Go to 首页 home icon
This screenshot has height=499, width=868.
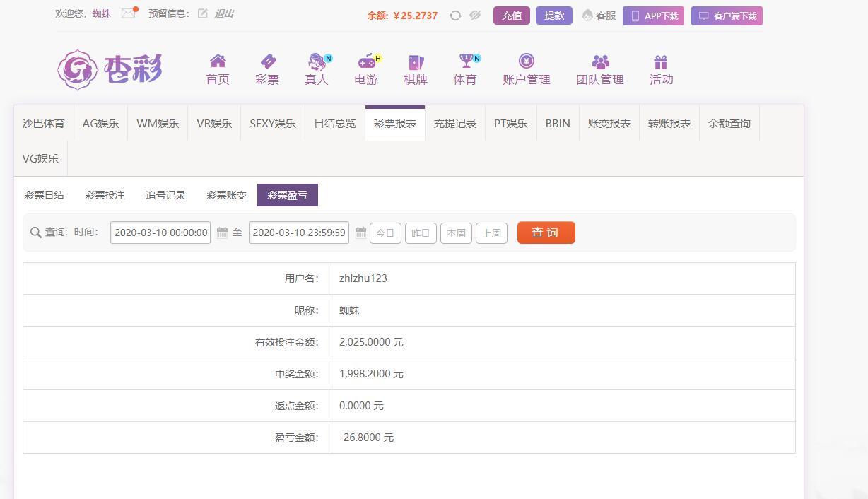[218, 61]
